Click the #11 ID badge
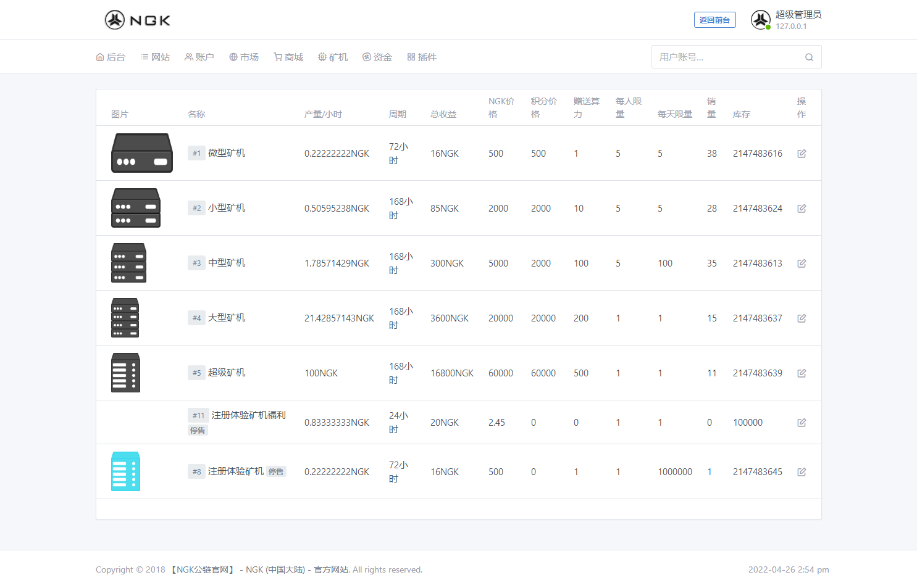This screenshot has width=917, height=588. 198,415
